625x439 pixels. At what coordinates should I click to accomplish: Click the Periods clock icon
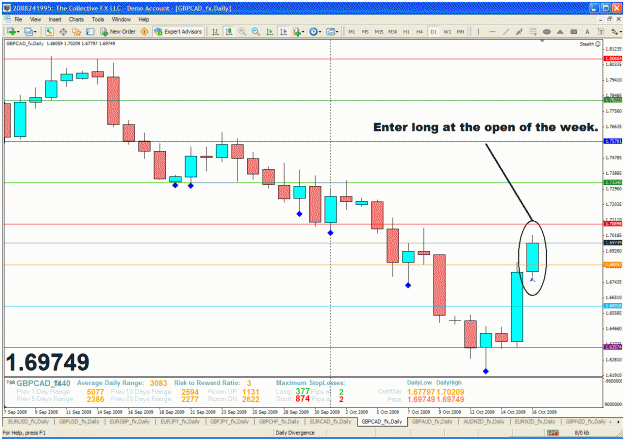pos(313,31)
